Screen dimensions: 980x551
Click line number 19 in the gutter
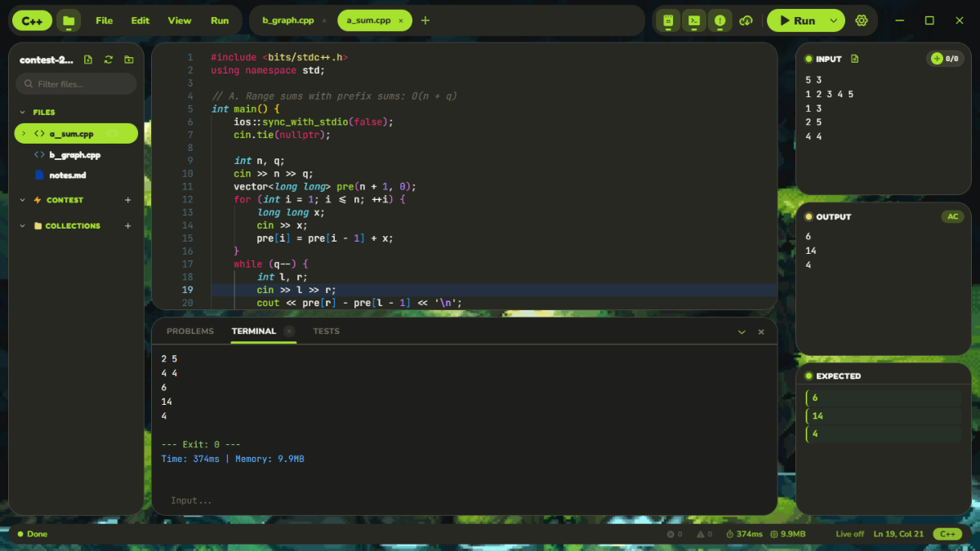tap(188, 290)
